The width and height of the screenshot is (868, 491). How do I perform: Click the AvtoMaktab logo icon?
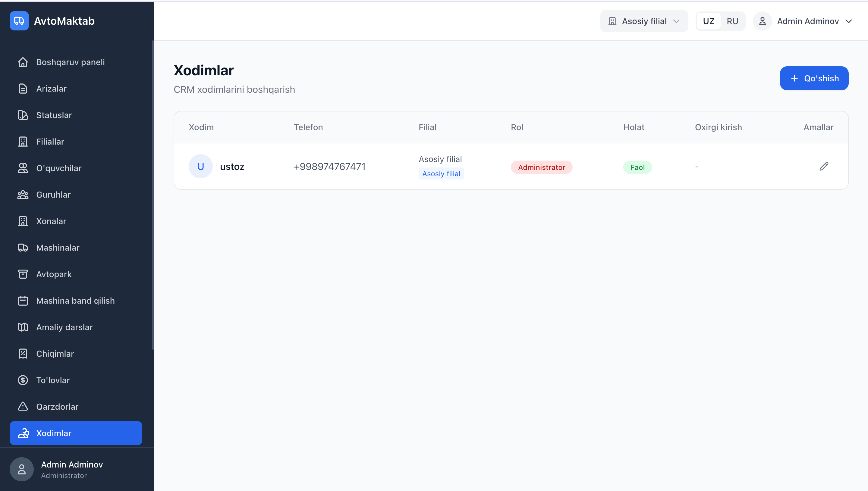(19, 21)
